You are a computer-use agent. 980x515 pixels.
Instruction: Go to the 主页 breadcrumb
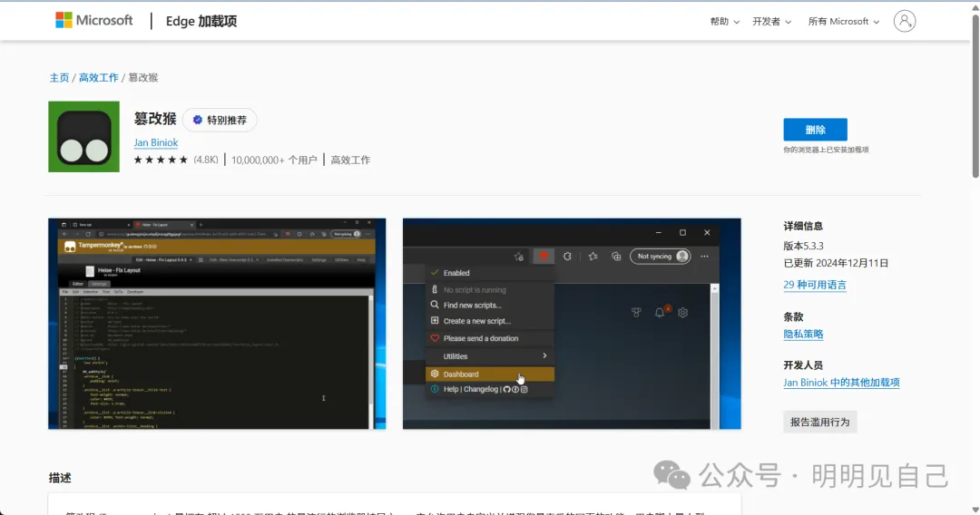coord(59,77)
